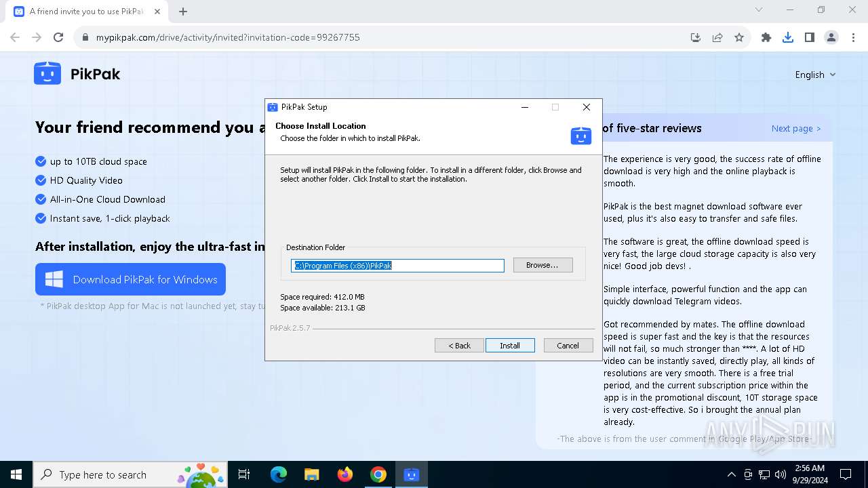The height and width of the screenshot is (488, 868).
Task: Open File Explorer from the taskbar
Action: point(311,474)
